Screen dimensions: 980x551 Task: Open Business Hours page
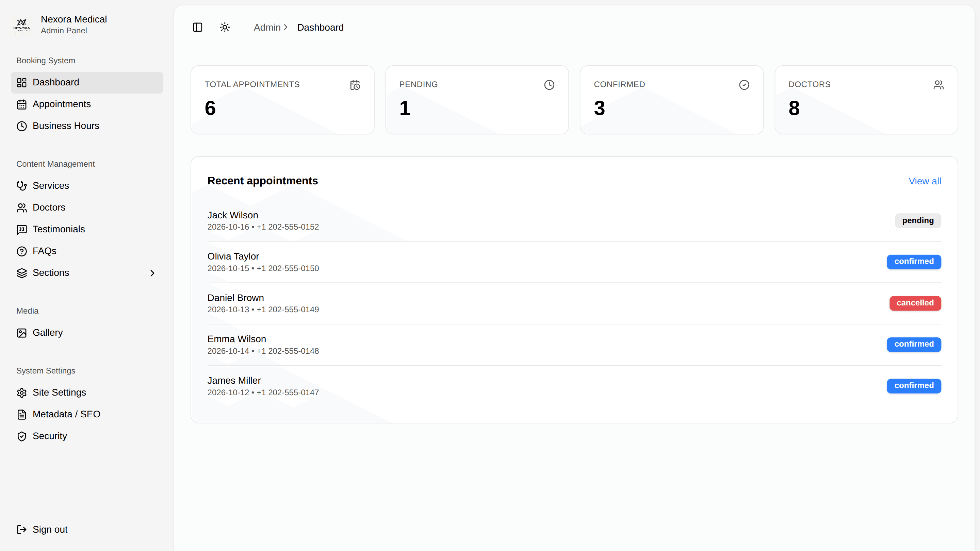click(x=87, y=126)
